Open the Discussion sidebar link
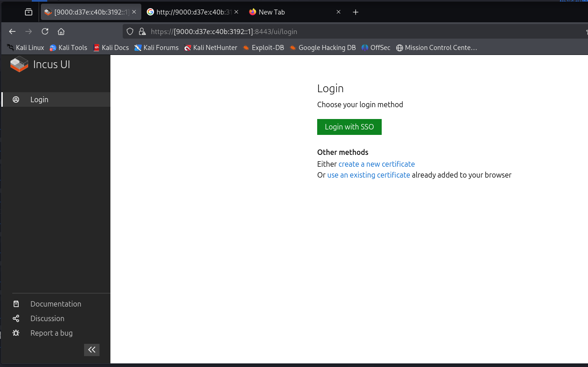The image size is (588, 367). click(47, 318)
